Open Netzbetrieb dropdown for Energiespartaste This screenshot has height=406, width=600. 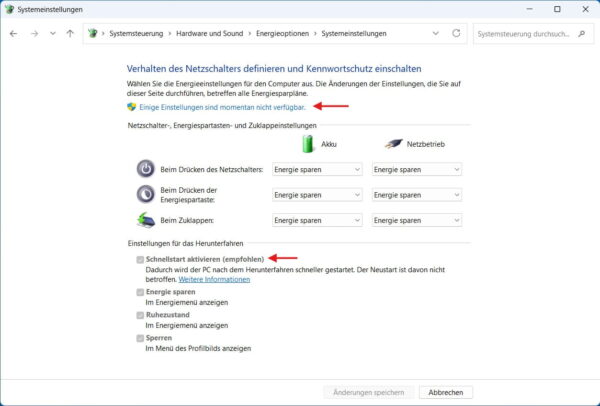(x=417, y=195)
